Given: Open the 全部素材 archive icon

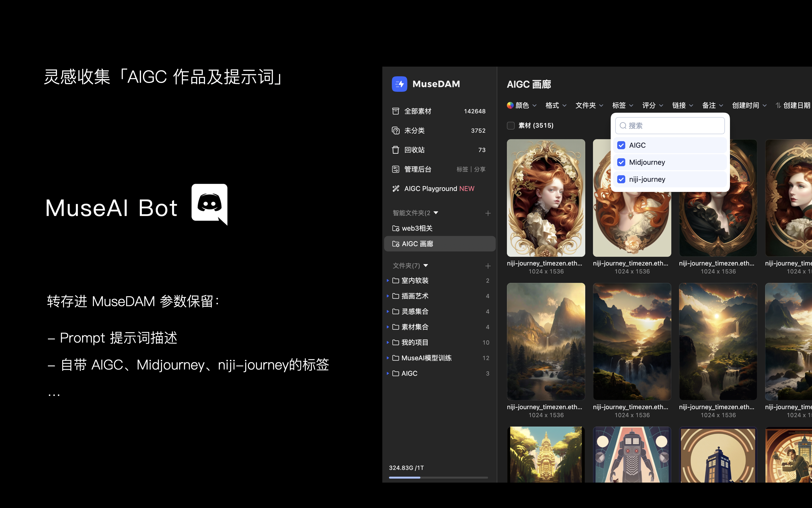Looking at the screenshot, I should coord(396,111).
